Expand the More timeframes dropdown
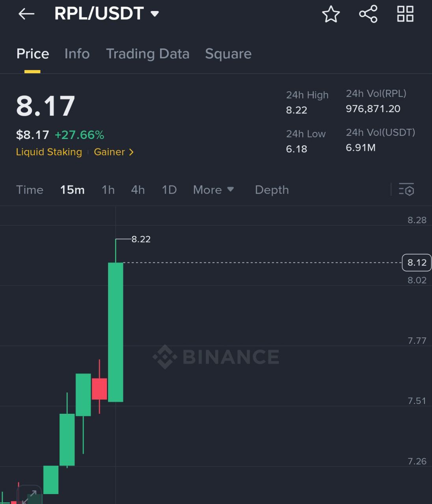Image resolution: width=432 pixels, height=504 pixels. click(213, 190)
